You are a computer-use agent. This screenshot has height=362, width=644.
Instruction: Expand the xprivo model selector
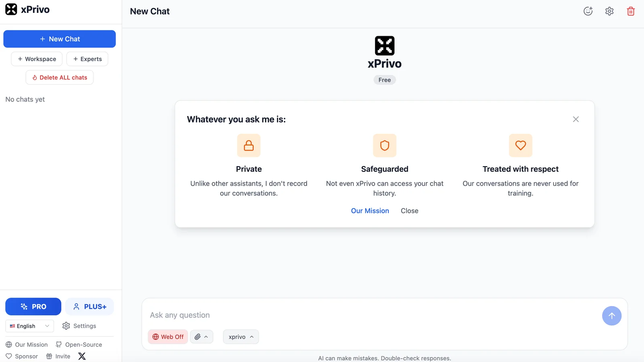coord(241,337)
